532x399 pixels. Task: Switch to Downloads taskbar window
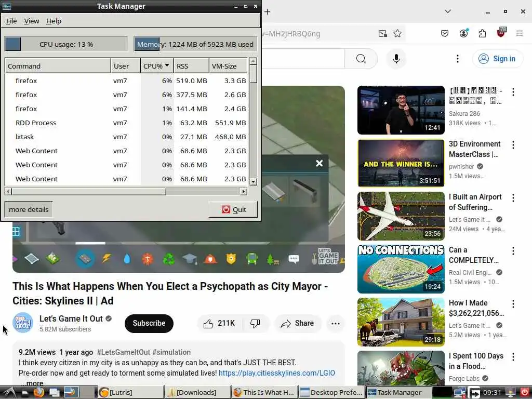(x=197, y=392)
